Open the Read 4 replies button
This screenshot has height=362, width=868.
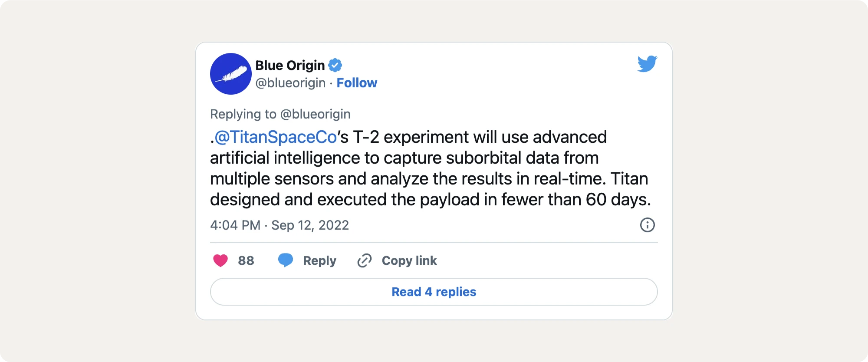pos(434,292)
